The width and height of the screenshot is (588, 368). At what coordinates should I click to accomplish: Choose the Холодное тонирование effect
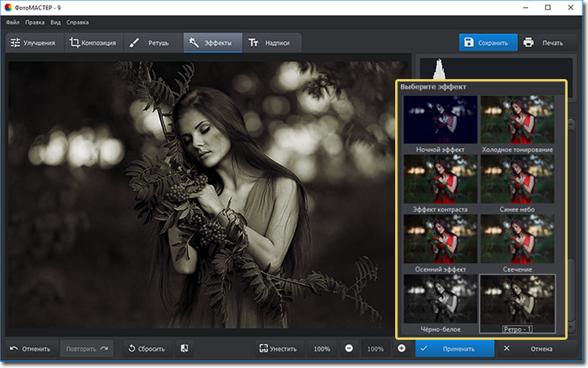point(517,120)
